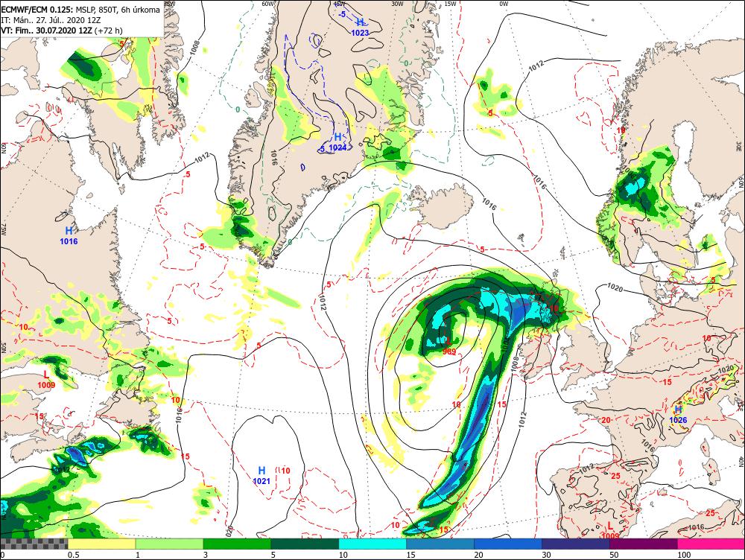Screen dimensions: 745x560
Task: Click the L 1009 low over eastern Canada
Action: pos(46,380)
